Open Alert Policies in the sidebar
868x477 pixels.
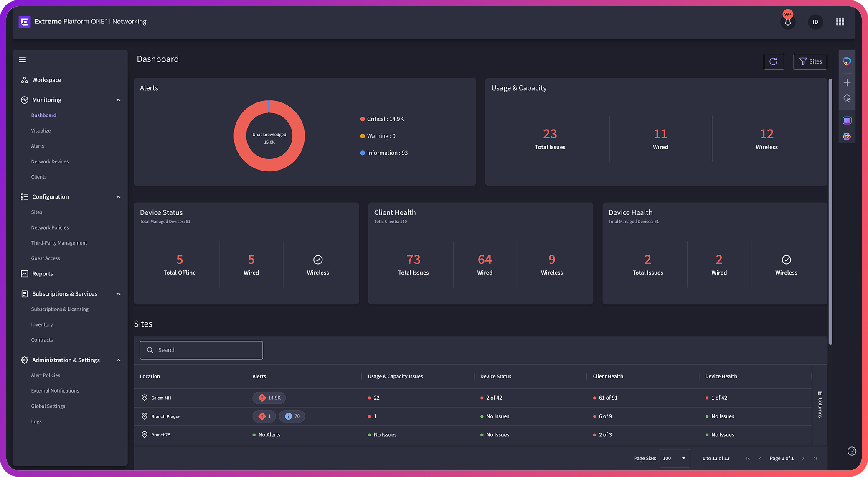46,376
